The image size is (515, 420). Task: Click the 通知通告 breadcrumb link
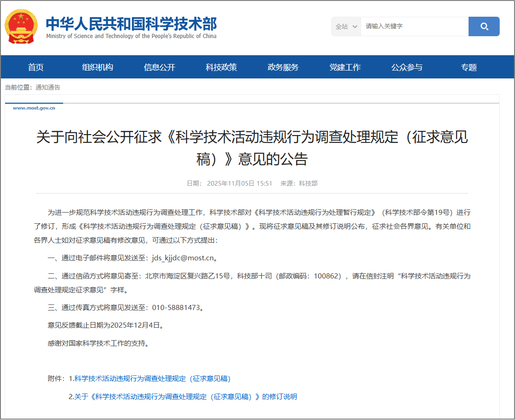pos(48,87)
